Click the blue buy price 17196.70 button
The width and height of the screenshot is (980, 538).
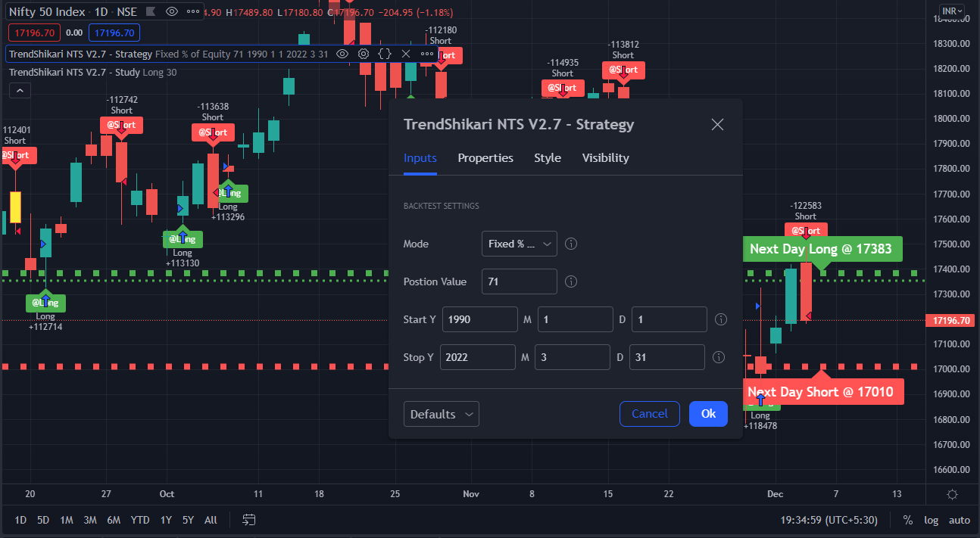pyautogui.click(x=114, y=33)
